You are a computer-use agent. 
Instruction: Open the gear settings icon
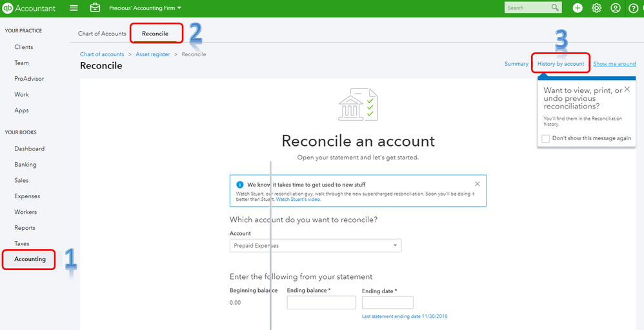pos(596,8)
